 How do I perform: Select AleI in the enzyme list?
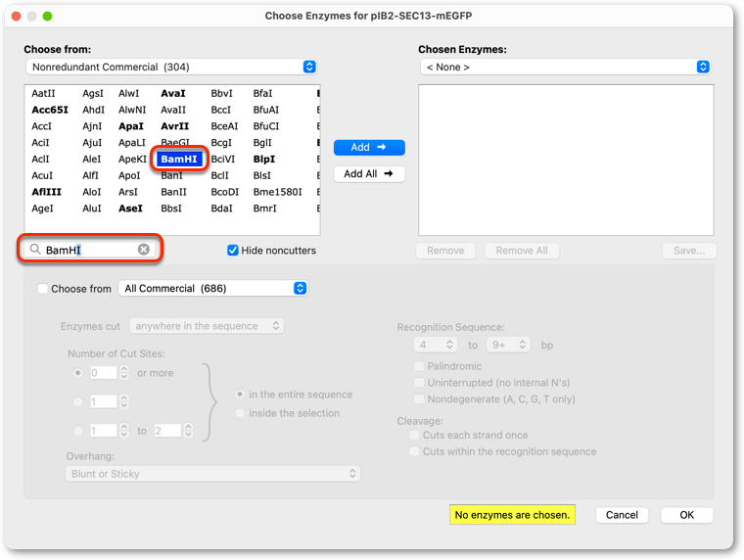(x=92, y=159)
